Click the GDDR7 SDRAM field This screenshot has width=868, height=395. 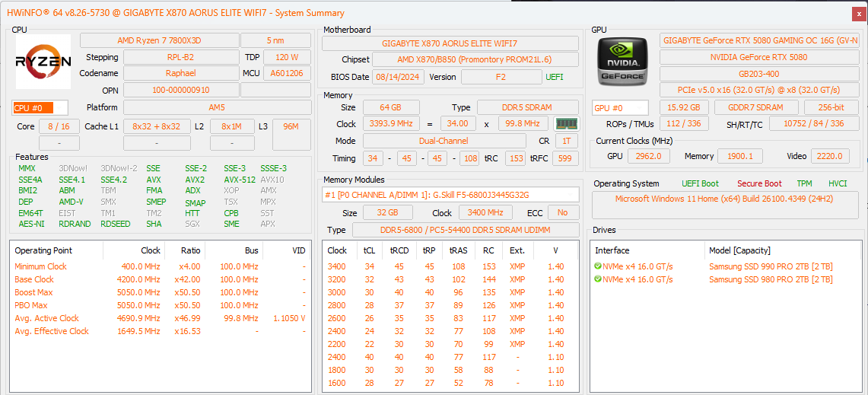coord(756,107)
